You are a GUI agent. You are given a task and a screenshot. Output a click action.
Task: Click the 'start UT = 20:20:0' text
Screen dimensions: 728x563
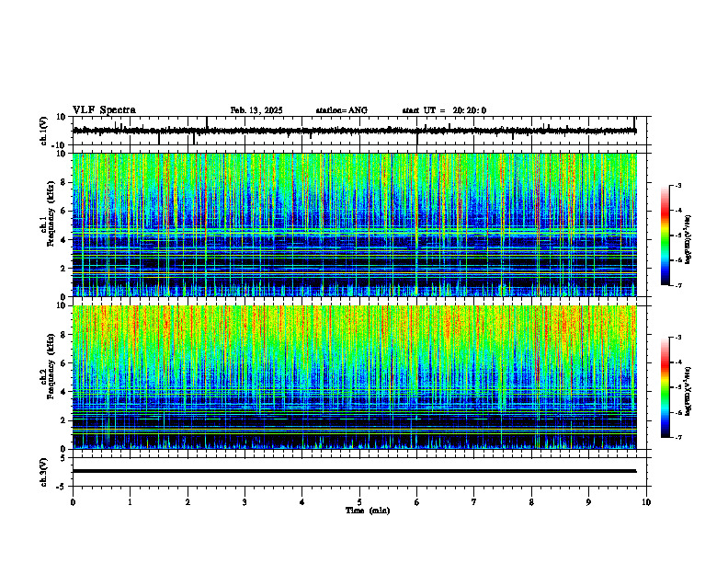tap(444, 110)
